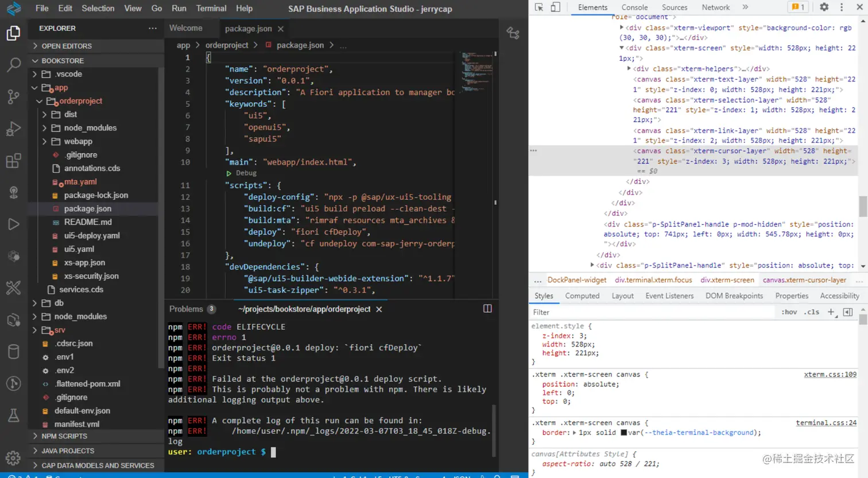Open the test flask icon in activity bar
Image resolution: width=868 pixels, height=478 pixels.
pos(13,415)
